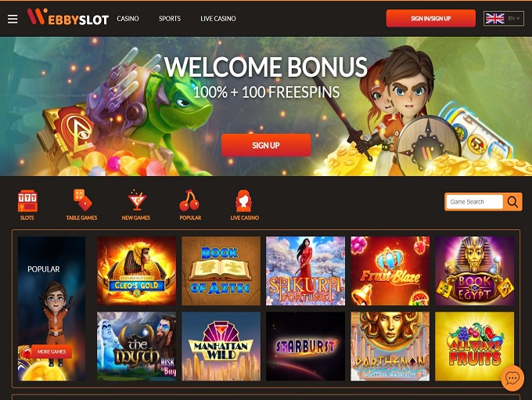Open the Sports menu item
532x400 pixels.
point(170,19)
